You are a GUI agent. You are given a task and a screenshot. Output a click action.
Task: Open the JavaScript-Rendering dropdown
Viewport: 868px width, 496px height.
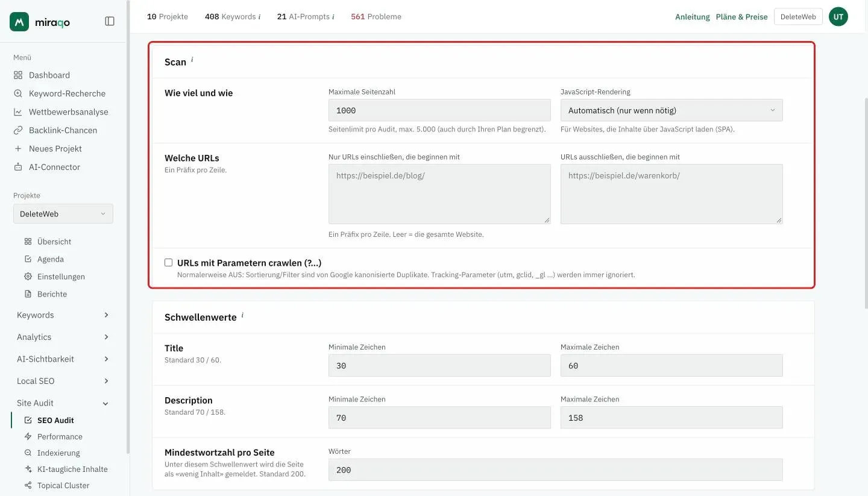(671, 110)
